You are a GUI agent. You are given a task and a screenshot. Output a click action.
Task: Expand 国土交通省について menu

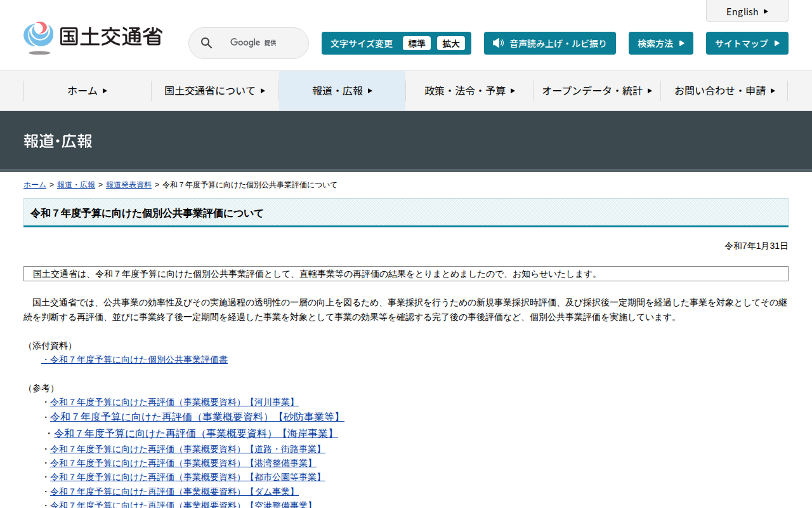[x=214, y=91]
